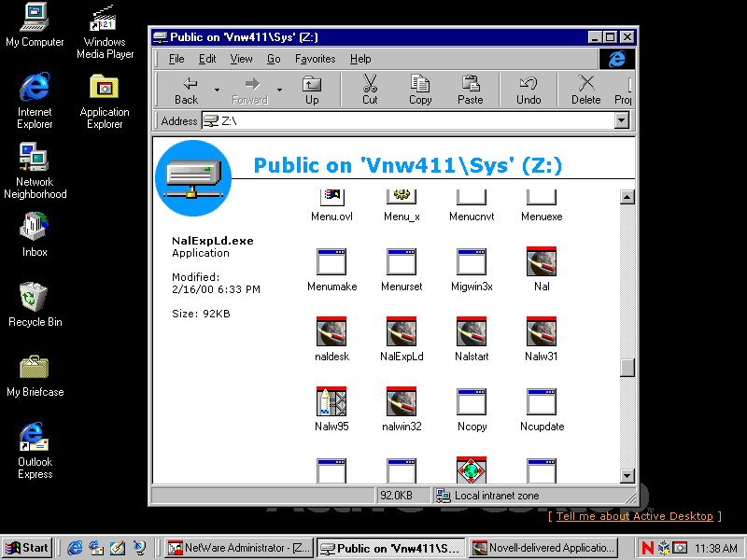The height and width of the screenshot is (560, 747).
Task: Select the Ncopy application icon
Action: click(472, 402)
